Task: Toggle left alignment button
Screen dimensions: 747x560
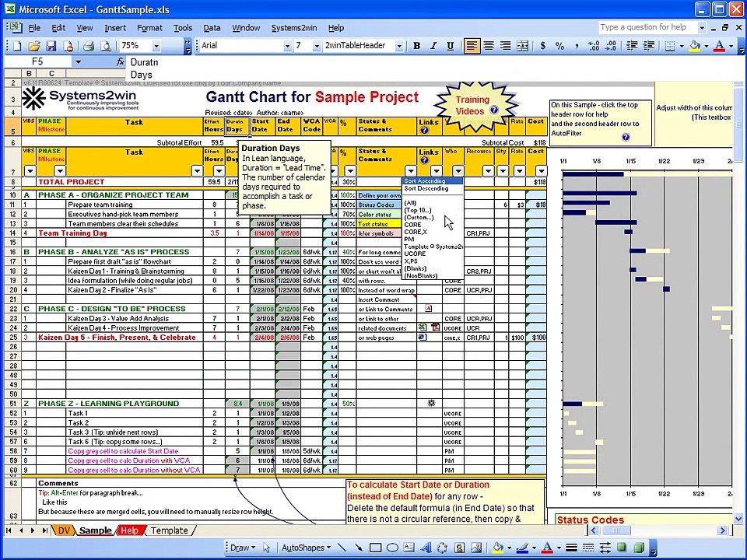Action: point(472,46)
